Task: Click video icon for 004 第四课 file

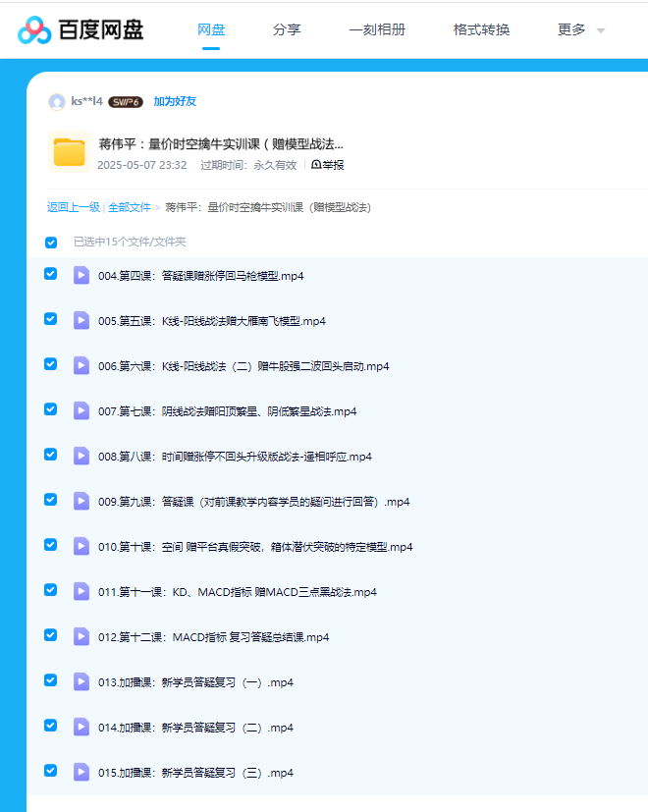Action: tap(81, 275)
